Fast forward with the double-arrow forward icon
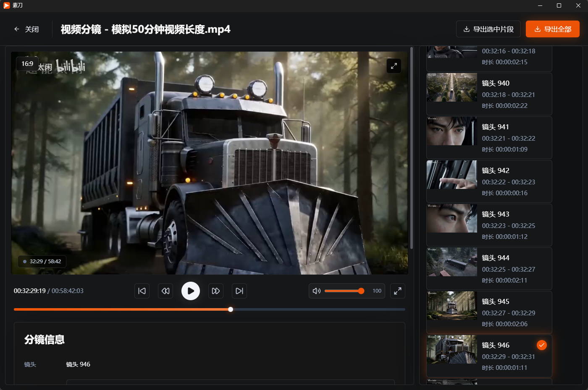Viewport: 588px width, 390px height. point(216,291)
